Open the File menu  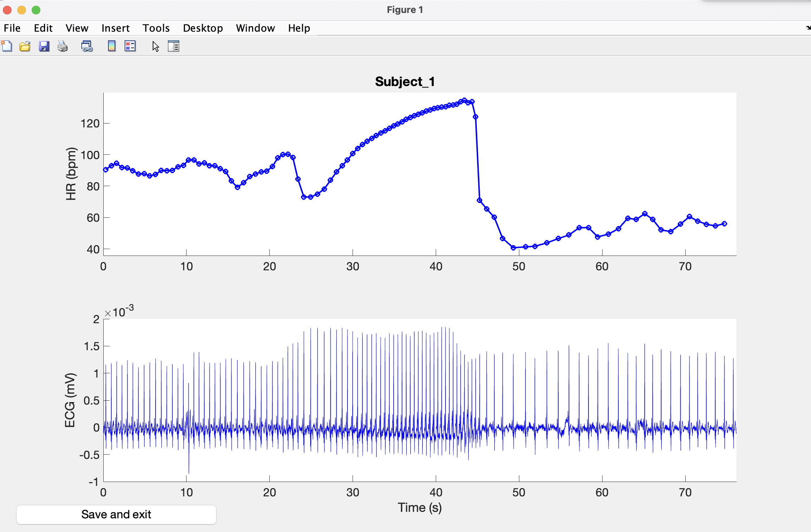coord(12,28)
